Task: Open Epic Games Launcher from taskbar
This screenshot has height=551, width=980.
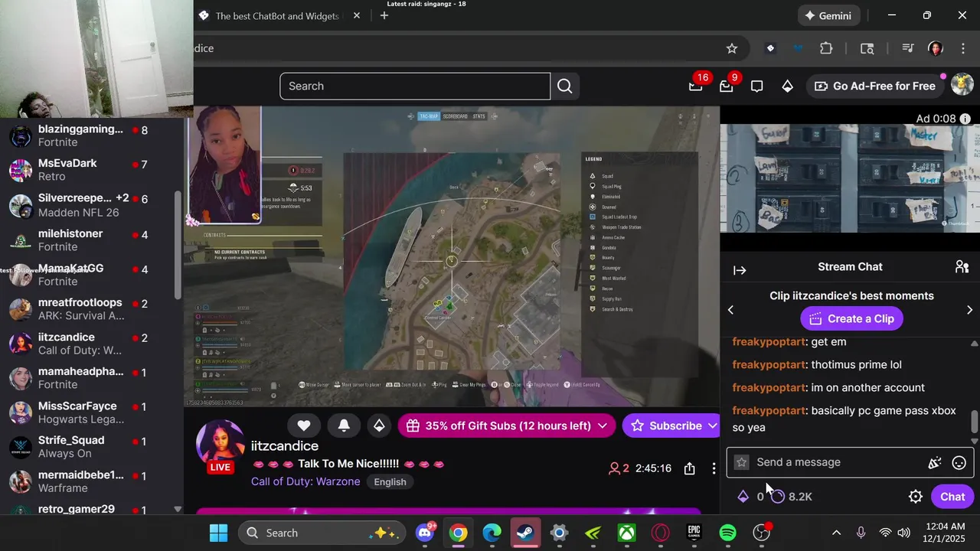Action: [x=694, y=533]
